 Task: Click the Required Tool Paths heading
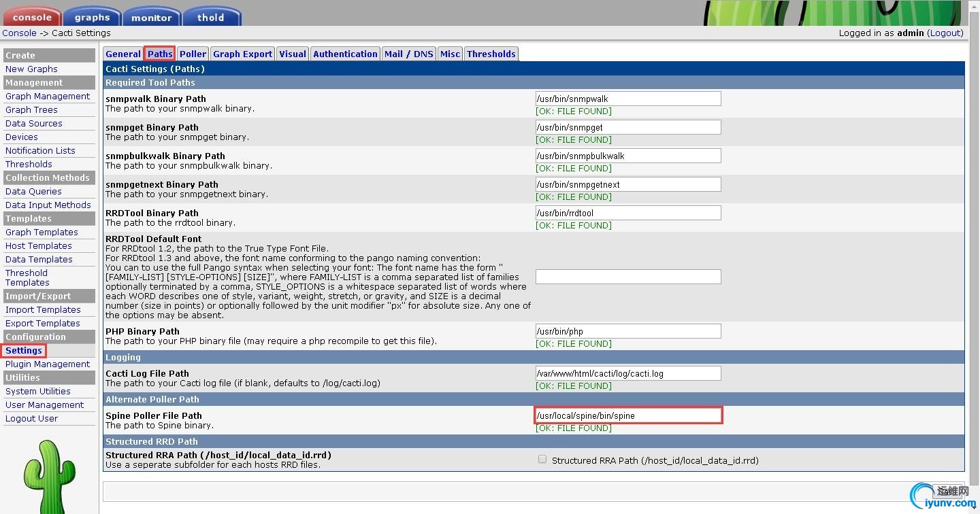click(x=150, y=82)
